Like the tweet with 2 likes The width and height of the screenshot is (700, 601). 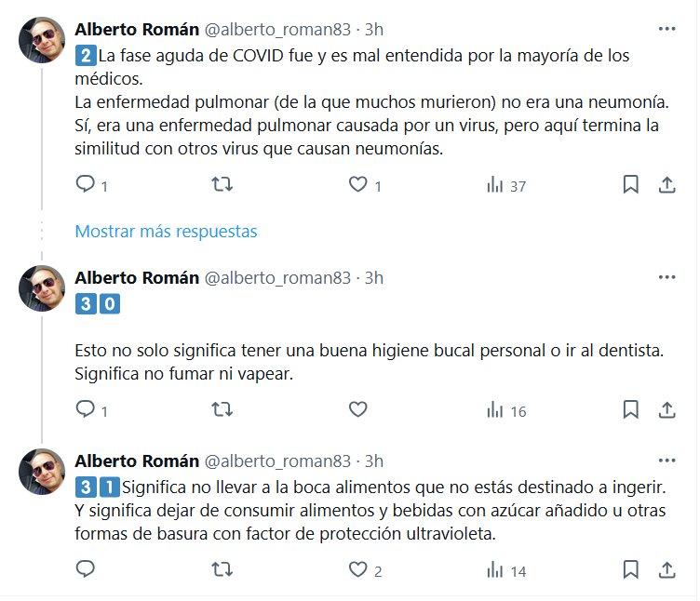pyautogui.click(x=358, y=569)
